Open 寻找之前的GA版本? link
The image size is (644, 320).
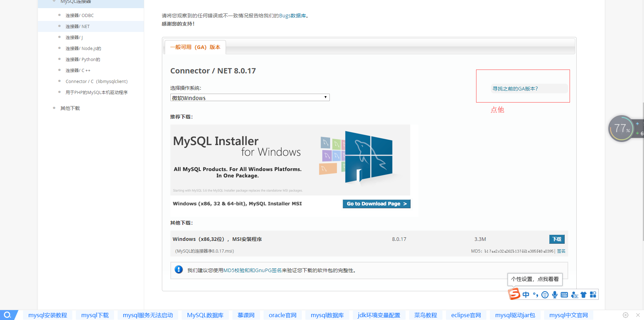click(515, 89)
